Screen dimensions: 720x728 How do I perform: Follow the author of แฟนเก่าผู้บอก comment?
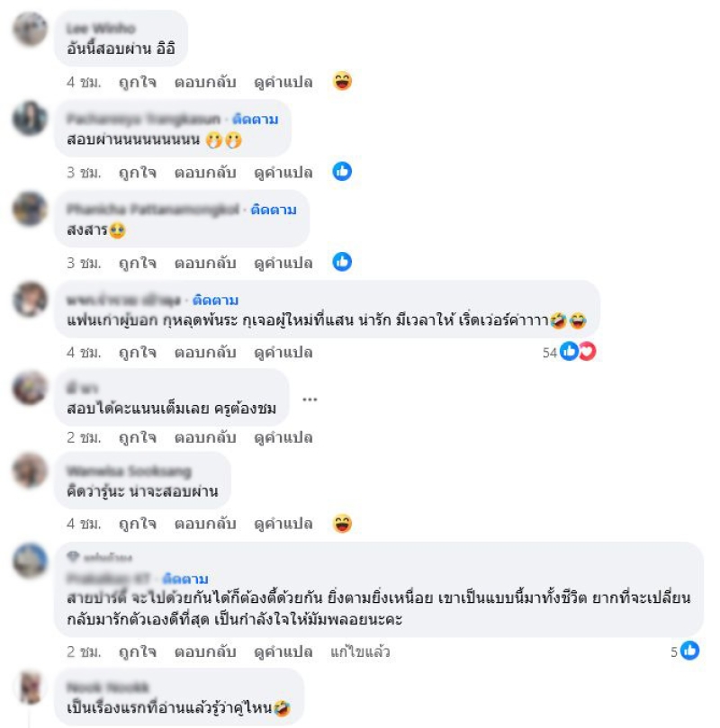(x=215, y=301)
